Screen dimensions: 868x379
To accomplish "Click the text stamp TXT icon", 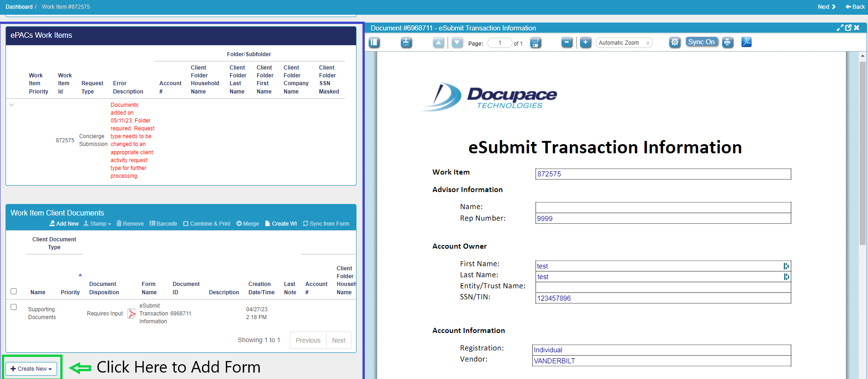I will coord(406,42).
